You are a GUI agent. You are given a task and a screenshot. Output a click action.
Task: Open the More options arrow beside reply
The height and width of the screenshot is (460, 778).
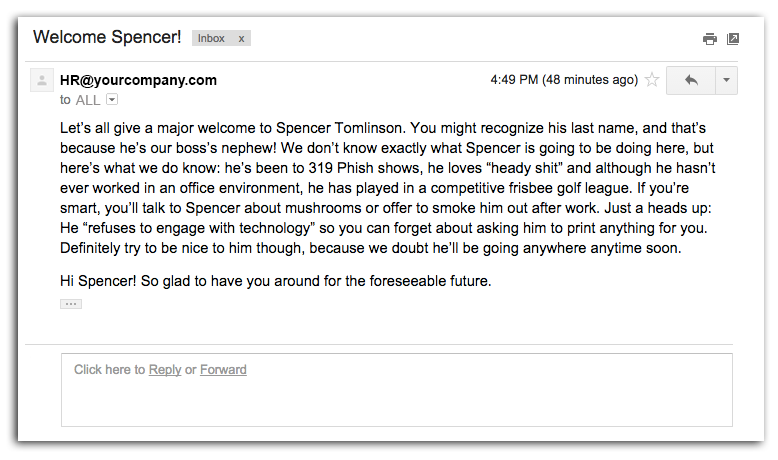click(x=726, y=80)
